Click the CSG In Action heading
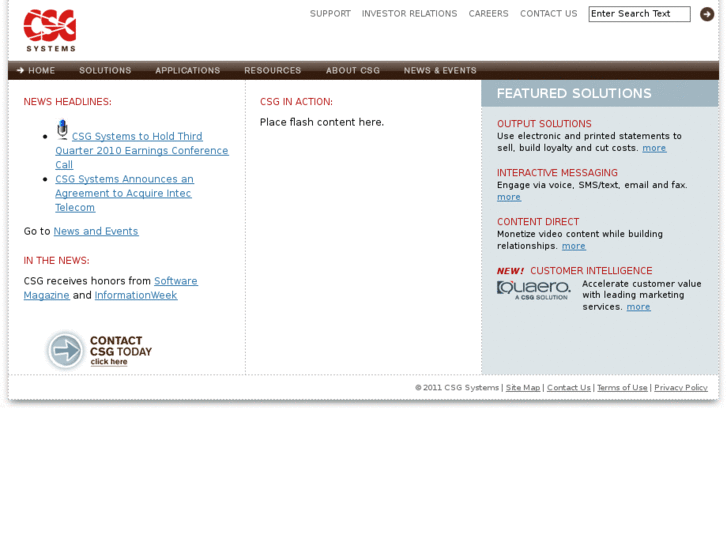727x545 pixels. [x=296, y=102]
